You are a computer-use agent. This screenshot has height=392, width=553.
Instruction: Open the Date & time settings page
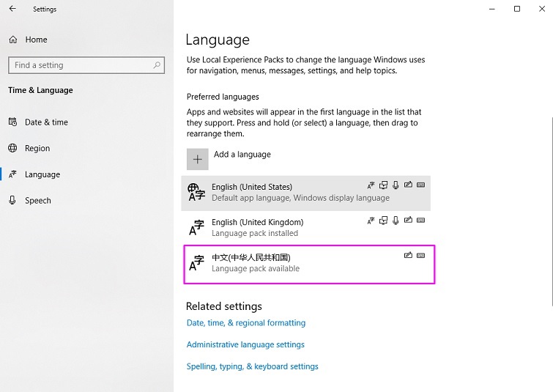click(45, 122)
